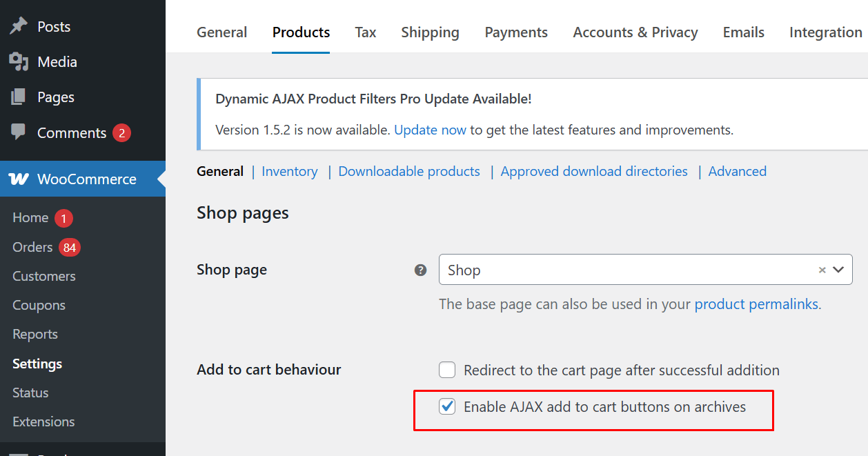Click the Comments speech bubble icon

(x=19, y=132)
